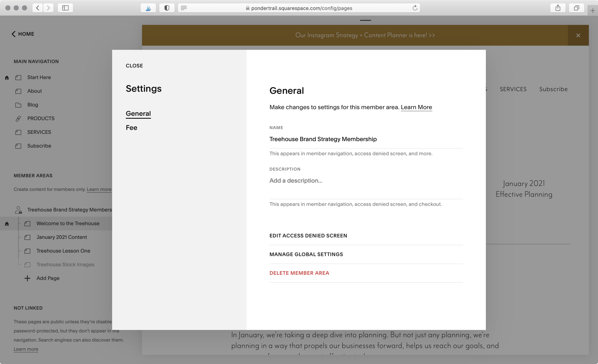598x364 pixels.
Task: Click Delete Member Area
Action: point(366,273)
